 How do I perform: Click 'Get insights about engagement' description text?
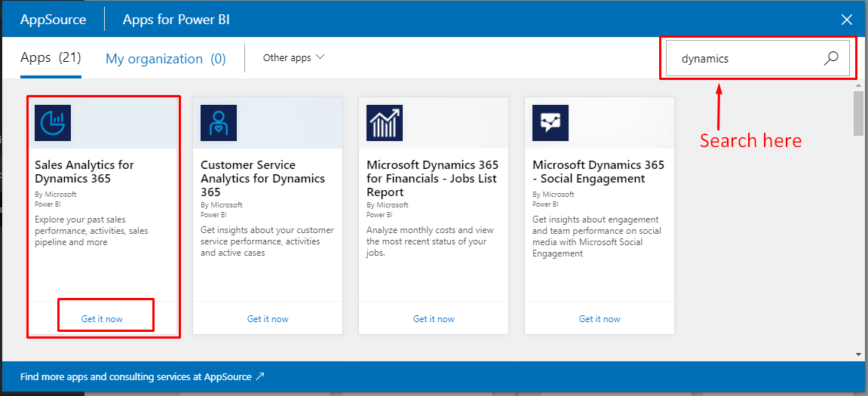click(597, 236)
